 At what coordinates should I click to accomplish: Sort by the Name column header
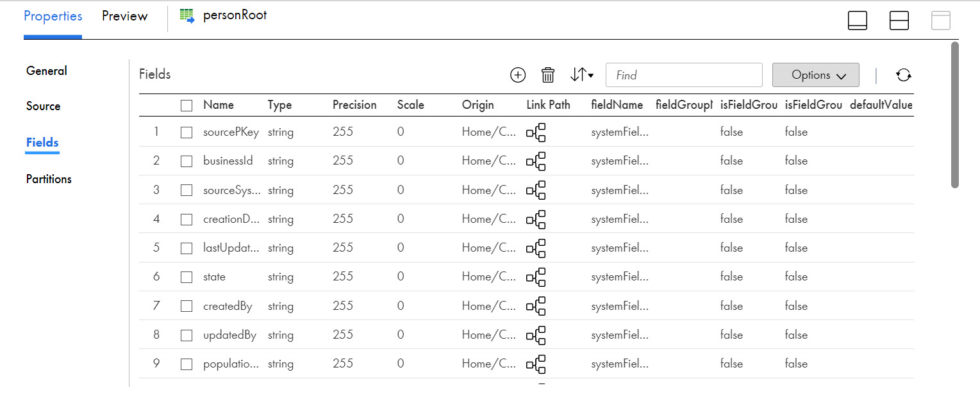tap(219, 105)
